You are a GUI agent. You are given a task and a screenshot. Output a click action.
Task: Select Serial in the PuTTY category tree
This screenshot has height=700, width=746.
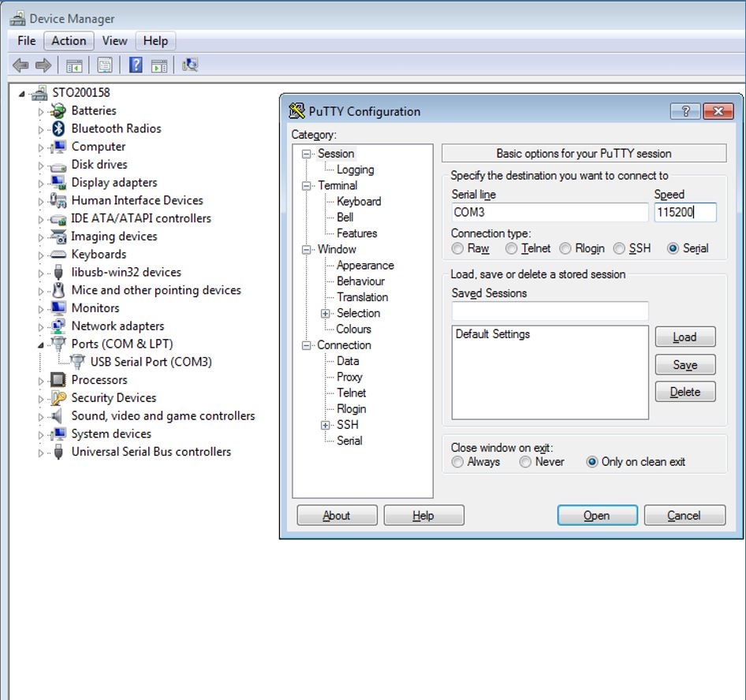(349, 441)
